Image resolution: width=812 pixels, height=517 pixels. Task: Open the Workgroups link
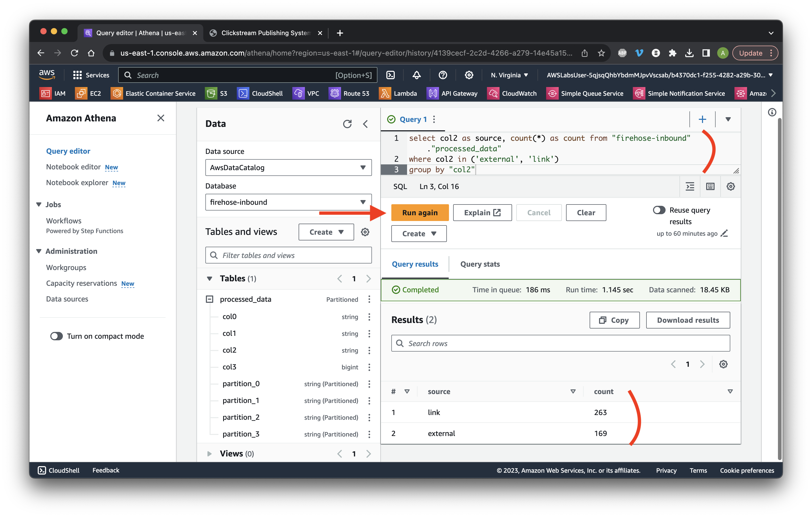coord(66,267)
